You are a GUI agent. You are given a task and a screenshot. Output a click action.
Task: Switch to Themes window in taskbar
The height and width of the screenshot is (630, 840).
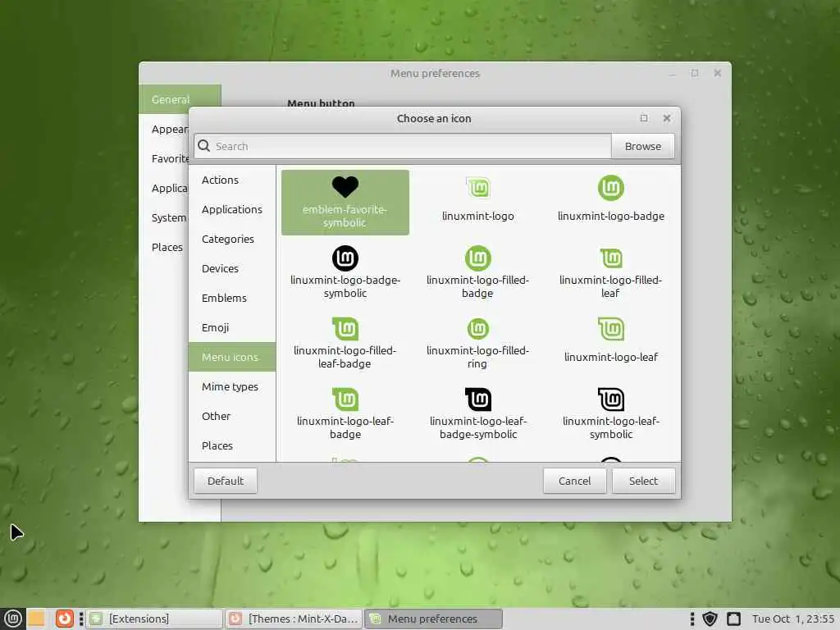tap(293, 619)
